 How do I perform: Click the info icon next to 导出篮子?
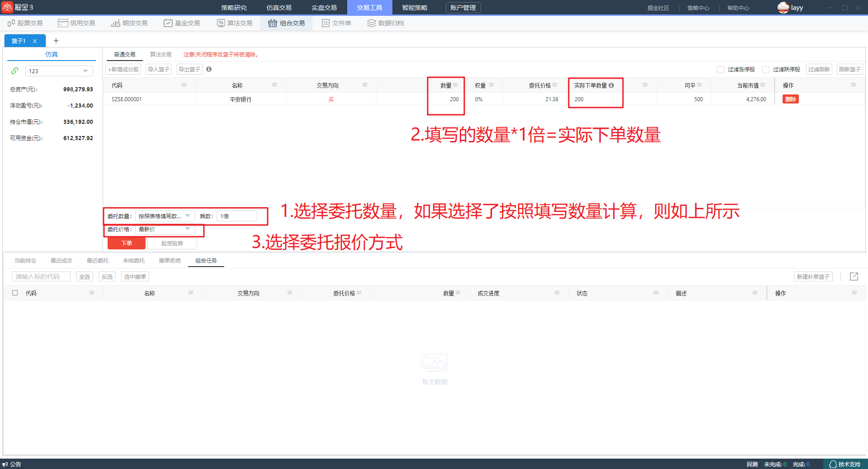[x=209, y=69]
